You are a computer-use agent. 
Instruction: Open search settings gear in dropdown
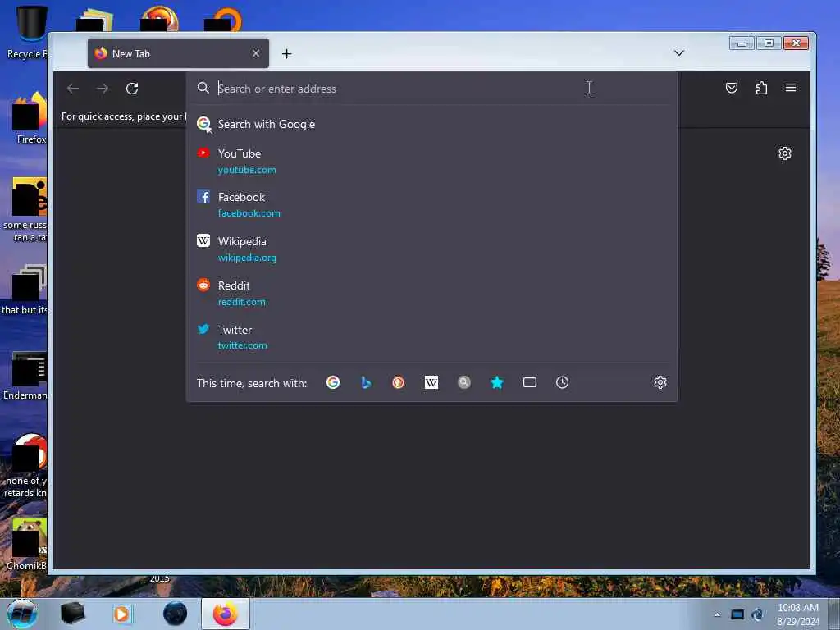660,382
